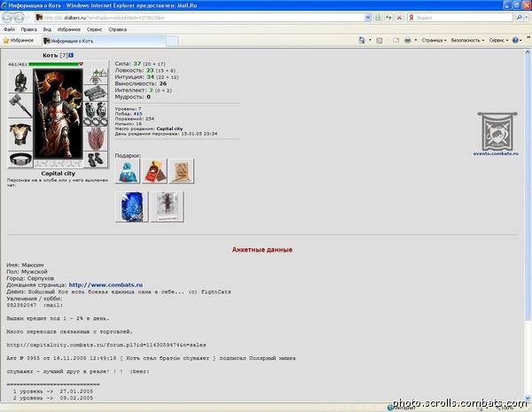Click the blue info icon next to Котъ
Screen dimensions: 532x412
coord(71,55)
